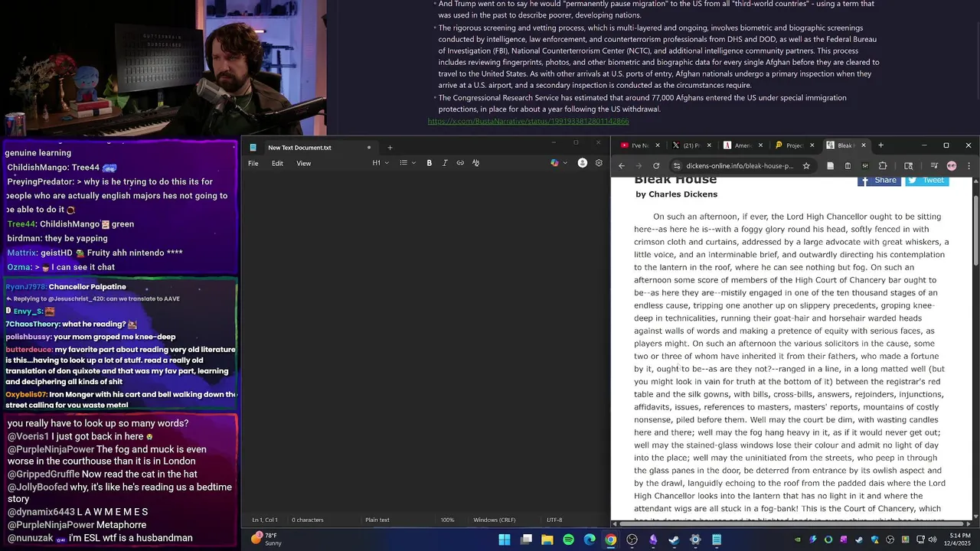Open the View menu in Notepad

pyautogui.click(x=304, y=163)
